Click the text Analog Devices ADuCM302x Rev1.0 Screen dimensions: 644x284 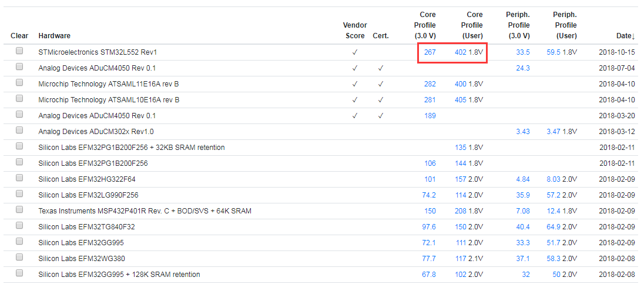tap(96, 132)
